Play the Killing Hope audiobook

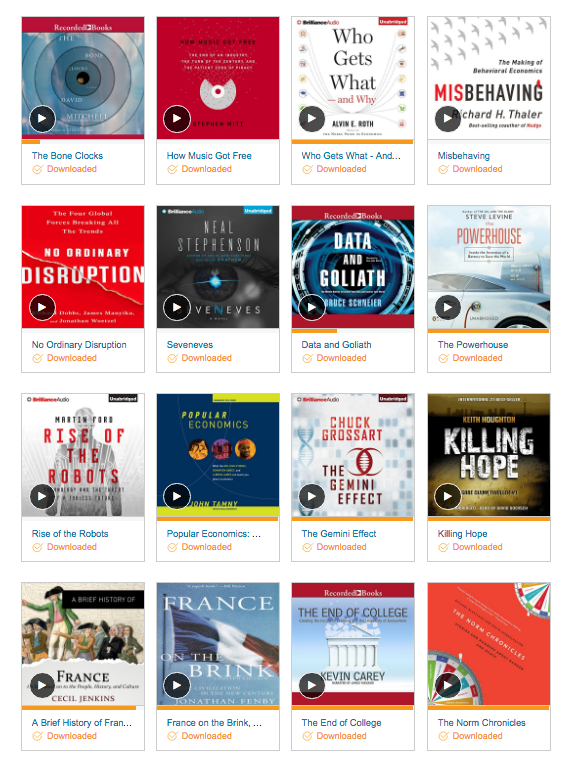447,497
